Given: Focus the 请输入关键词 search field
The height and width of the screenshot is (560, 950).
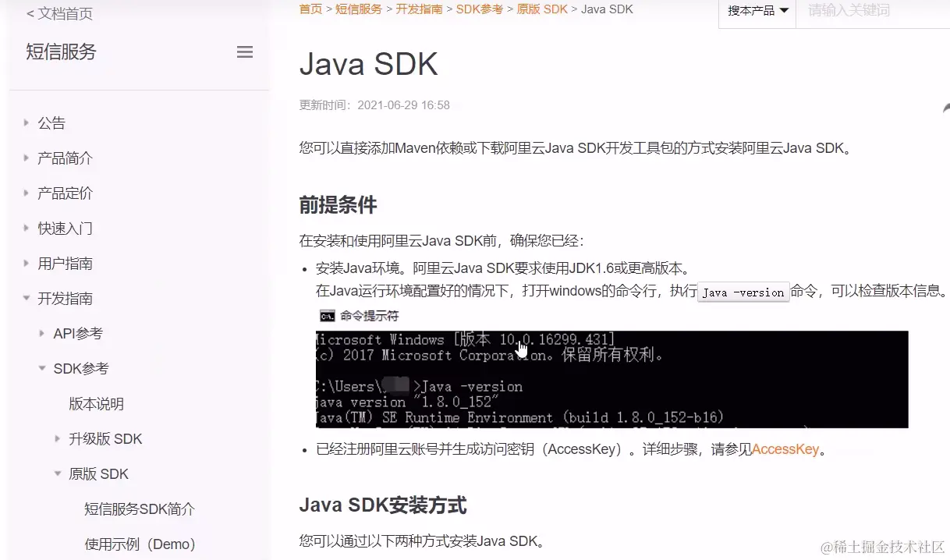Looking at the screenshot, I should (873, 11).
